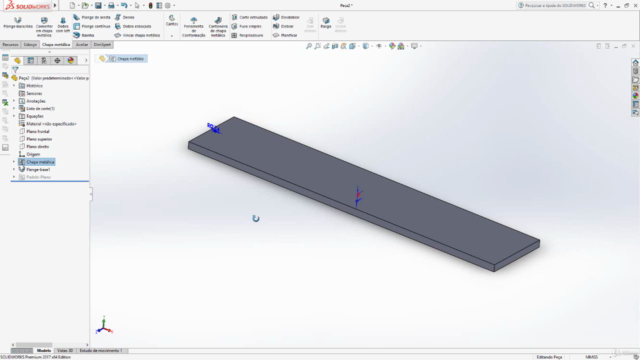
Task: Click the Planificar tool
Action: coord(285,35)
